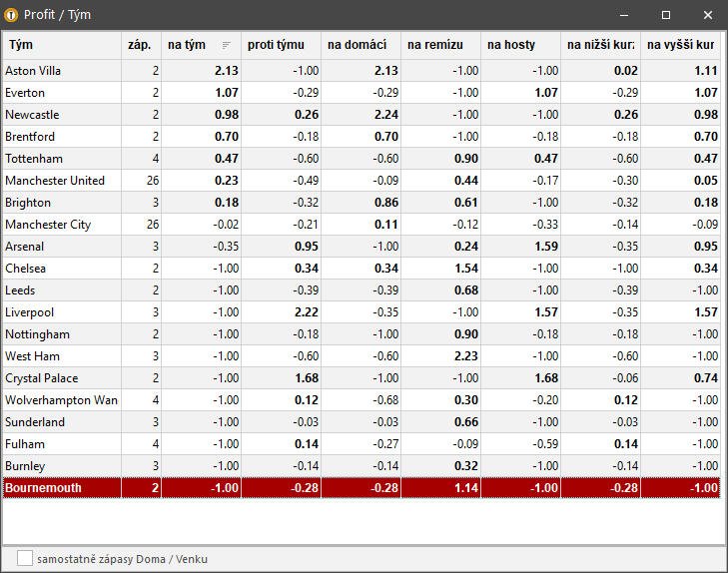The image size is (728, 573).
Task: Select the Aston Villa row
Action: [60, 71]
